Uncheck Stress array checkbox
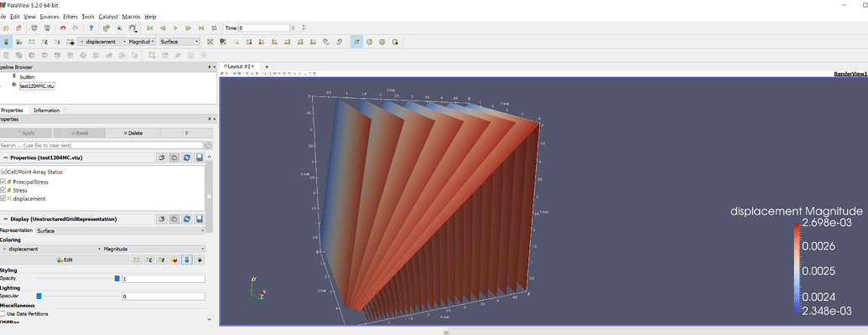The height and width of the screenshot is (335, 868). point(4,189)
